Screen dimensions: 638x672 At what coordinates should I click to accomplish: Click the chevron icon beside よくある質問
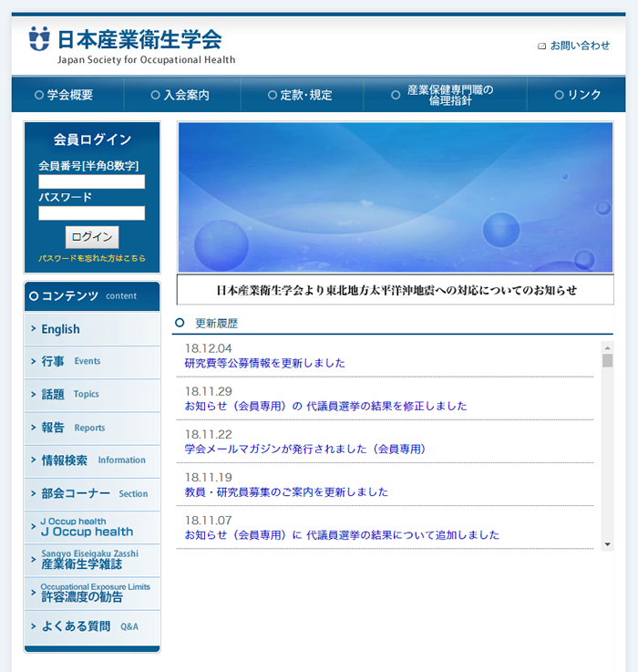coord(34,626)
